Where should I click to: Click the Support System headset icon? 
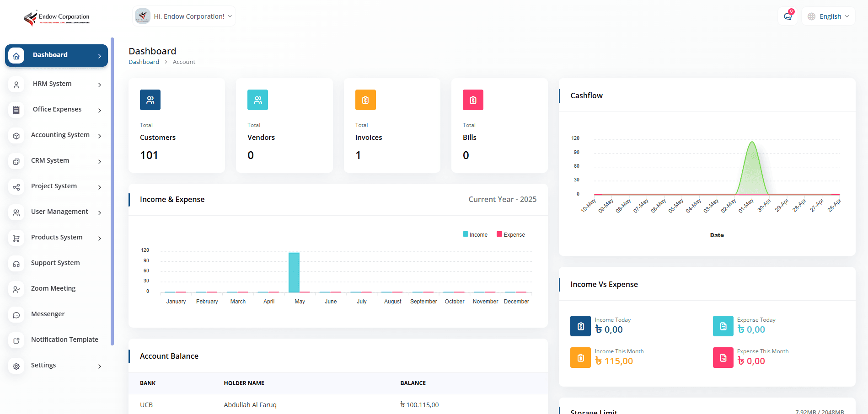pyautogui.click(x=16, y=264)
